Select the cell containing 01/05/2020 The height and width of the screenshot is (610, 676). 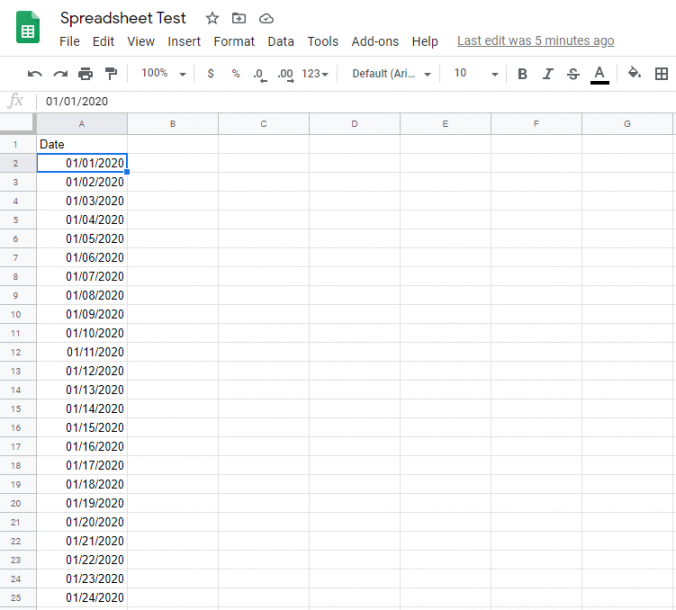point(82,238)
